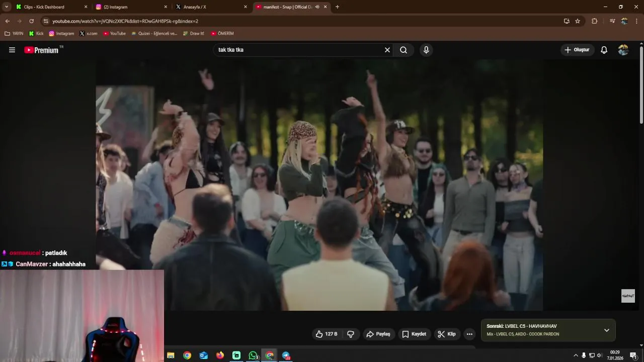Open the YouTube guide hamburger menu
The height and width of the screenshot is (362, 644).
(x=12, y=50)
